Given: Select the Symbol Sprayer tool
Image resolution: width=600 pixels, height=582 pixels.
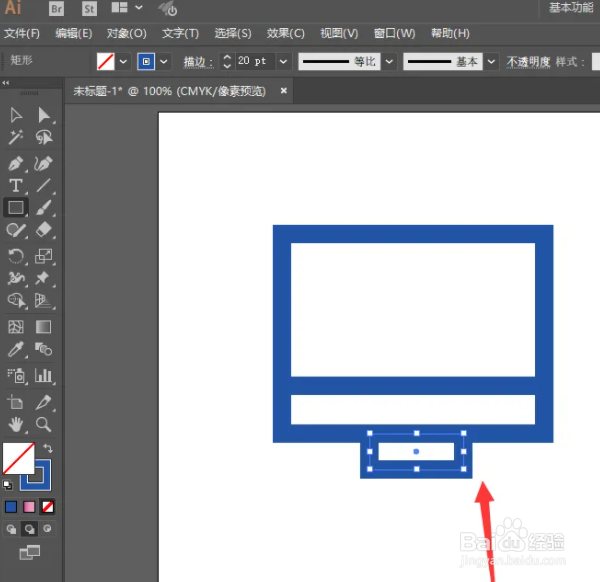Looking at the screenshot, I should (16, 375).
